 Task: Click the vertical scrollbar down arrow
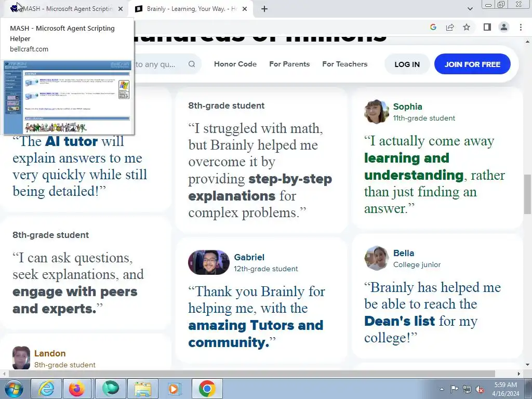point(527,365)
